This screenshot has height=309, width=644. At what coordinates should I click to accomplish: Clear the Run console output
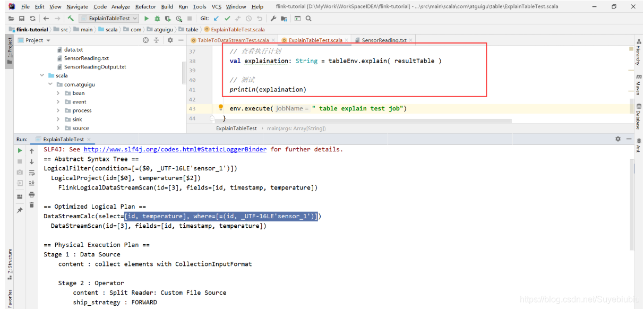(32, 205)
